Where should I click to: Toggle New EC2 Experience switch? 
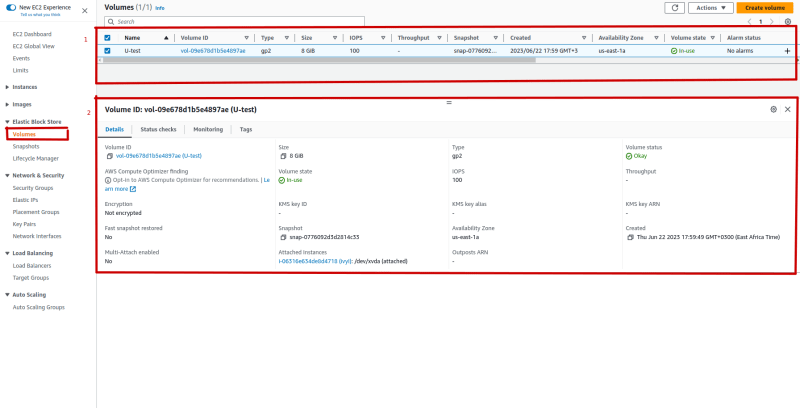(11, 8)
